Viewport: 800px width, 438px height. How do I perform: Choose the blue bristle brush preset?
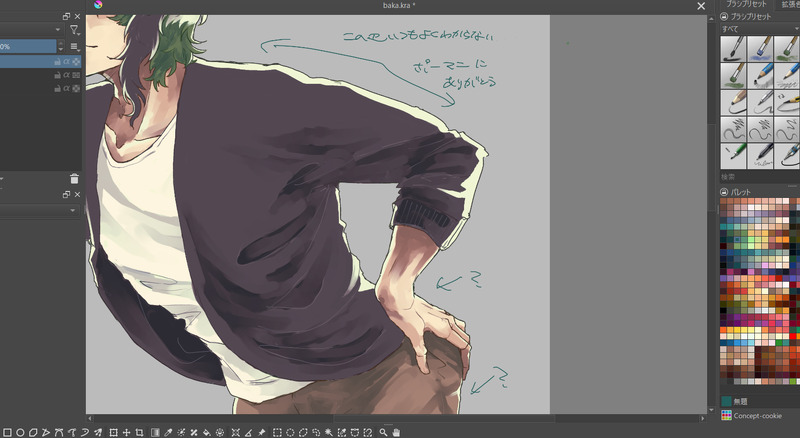click(x=760, y=49)
